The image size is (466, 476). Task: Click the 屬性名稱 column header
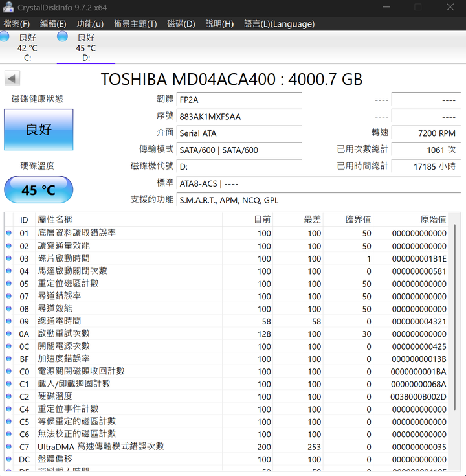[129, 220]
